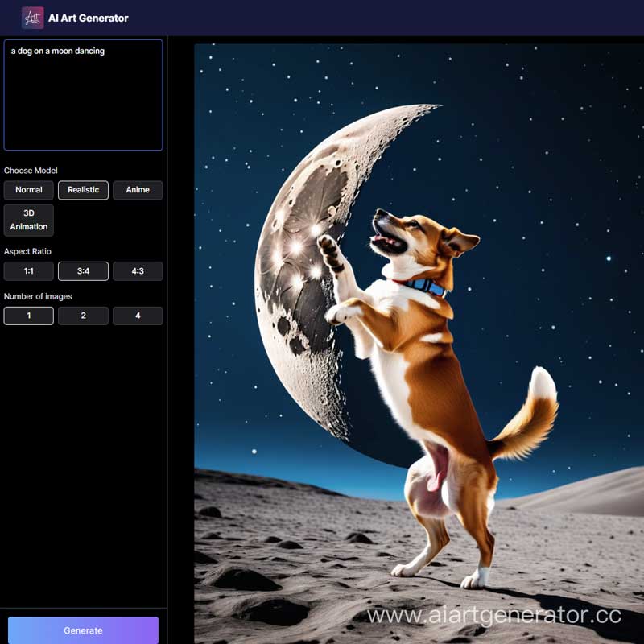Screen dimensions: 644x644
Task: Choose the 3D Animation model
Action: [x=28, y=220]
